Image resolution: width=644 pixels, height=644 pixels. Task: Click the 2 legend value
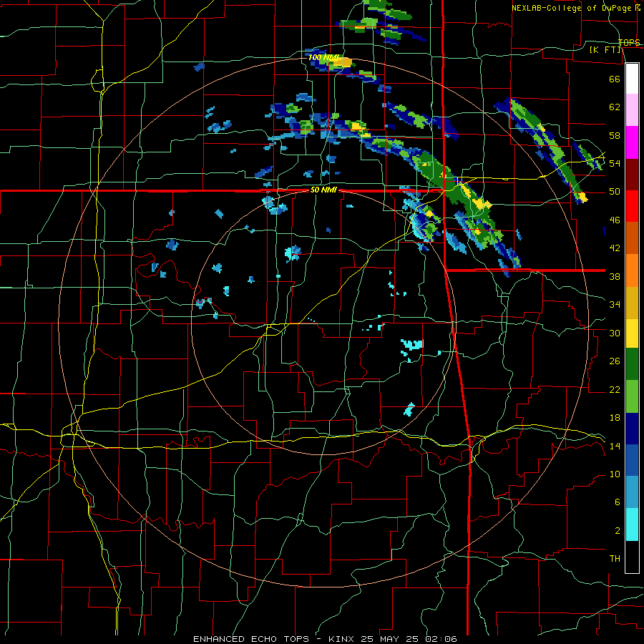(x=618, y=531)
